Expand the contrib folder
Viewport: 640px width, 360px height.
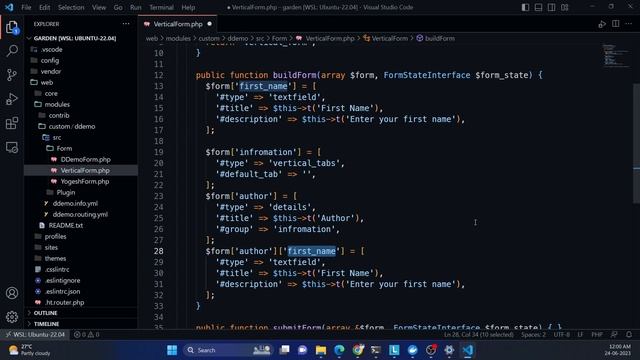[x=59, y=116]
